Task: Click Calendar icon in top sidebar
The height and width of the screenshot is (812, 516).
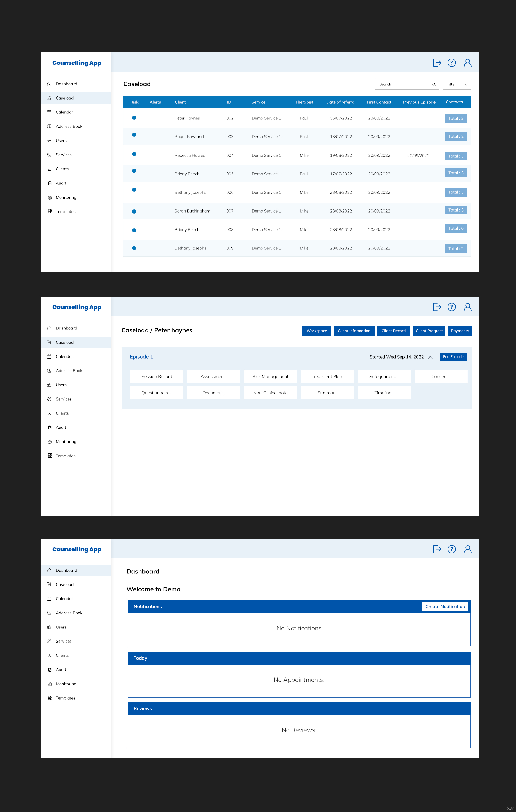Action: 49,112
